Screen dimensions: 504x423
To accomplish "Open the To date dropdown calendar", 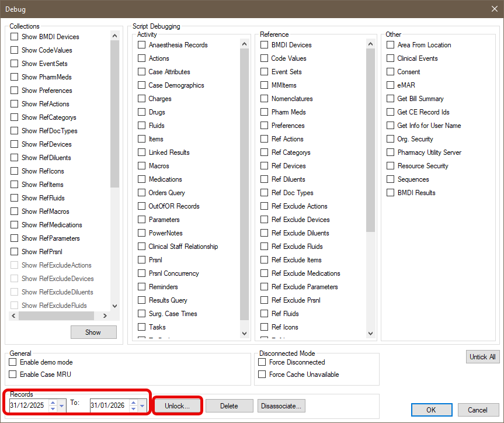I will [x=142, y=405].
